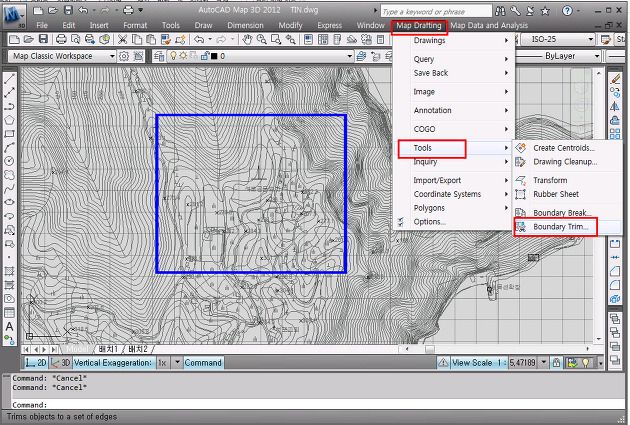
Task: Select the Pan hand tool
Action: 247,39
